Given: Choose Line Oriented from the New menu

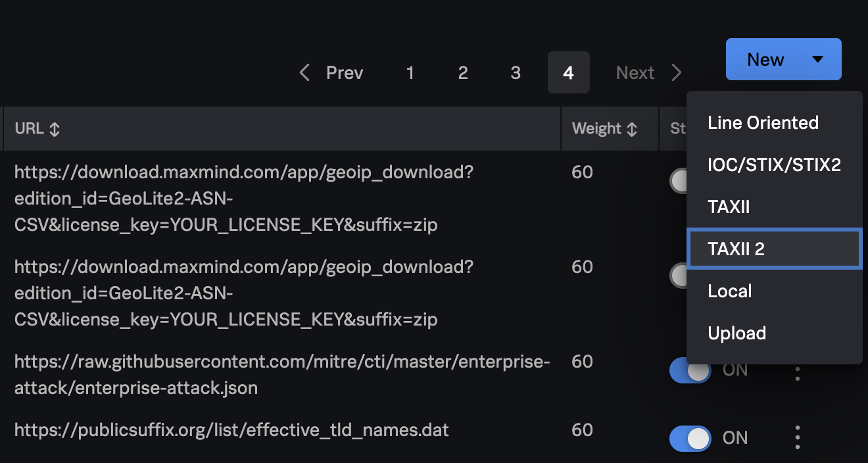Looking at the screenshot, I should (x=763, y=123).
